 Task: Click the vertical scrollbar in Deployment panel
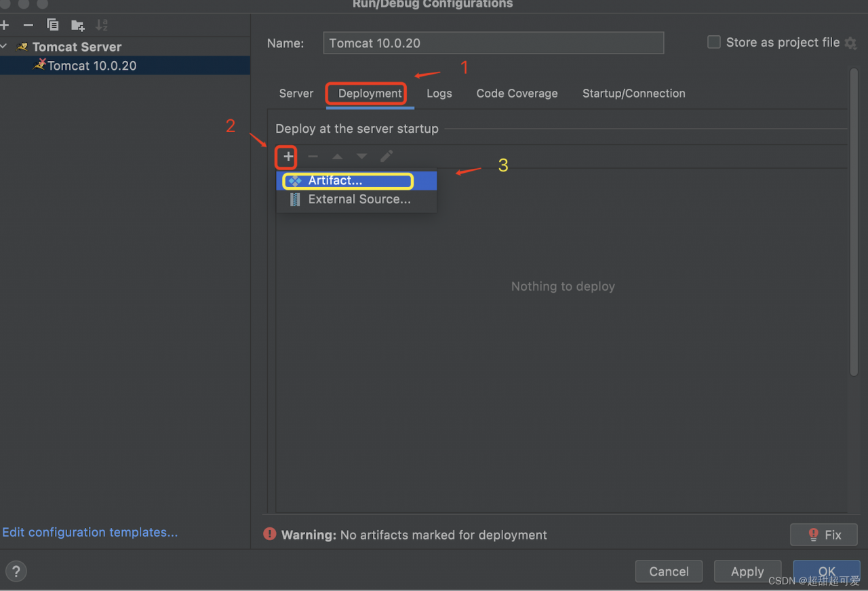tap(853, 222)
